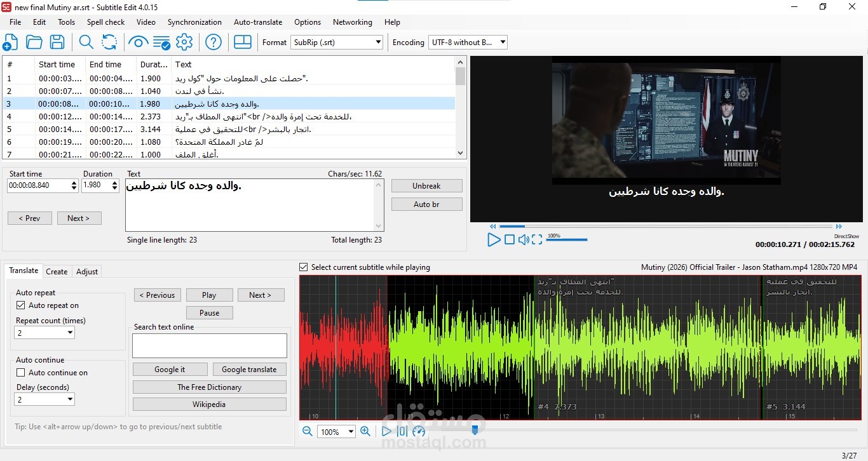Click the waveform play selection icon
This screenshot has height=461, width=868.
point(386,431)
